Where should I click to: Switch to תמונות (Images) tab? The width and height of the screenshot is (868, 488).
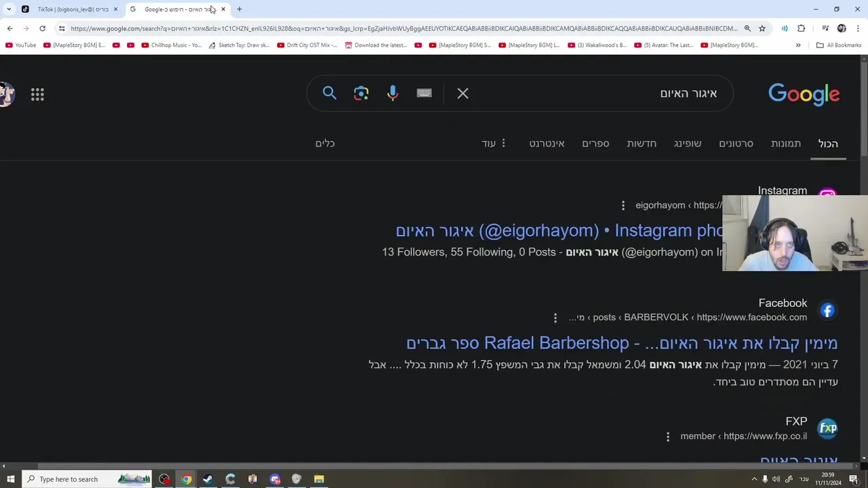pyautogui.click(x=786, y=144)
